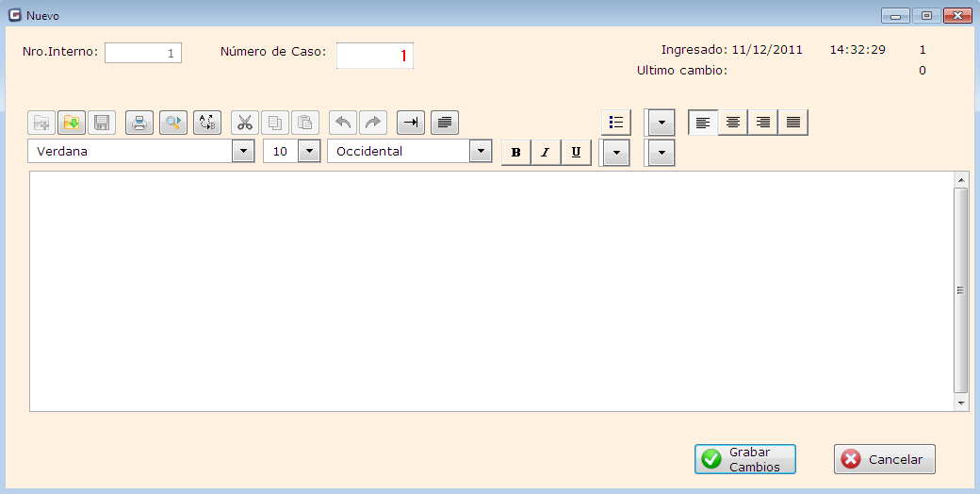Screen dimensions: 980x494
Task: Click the editor scrollbar up arrow
Action: pyautogui.click(x=961, y=179)
